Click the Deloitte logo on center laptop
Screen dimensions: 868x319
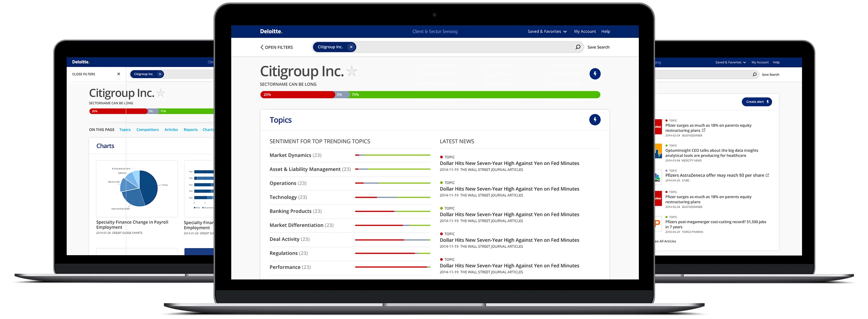[x=271, y=32]
